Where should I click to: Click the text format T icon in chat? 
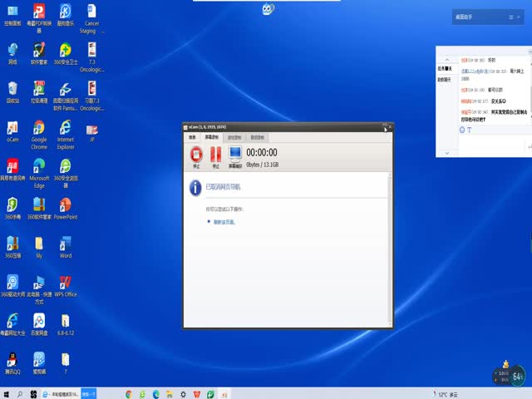[x=470, y=131]
